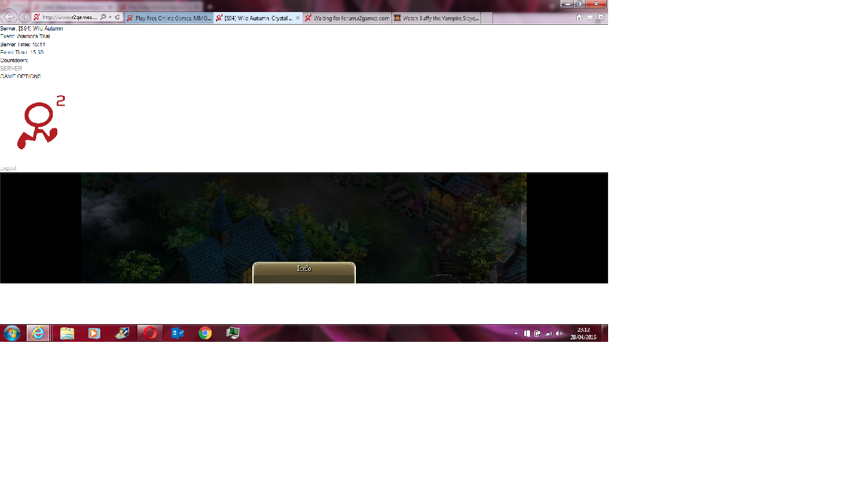Close the Wild Autumn Crystal tab
This screenshot has width=868, height=488.
pyautogui.click(x=297, y=18)
